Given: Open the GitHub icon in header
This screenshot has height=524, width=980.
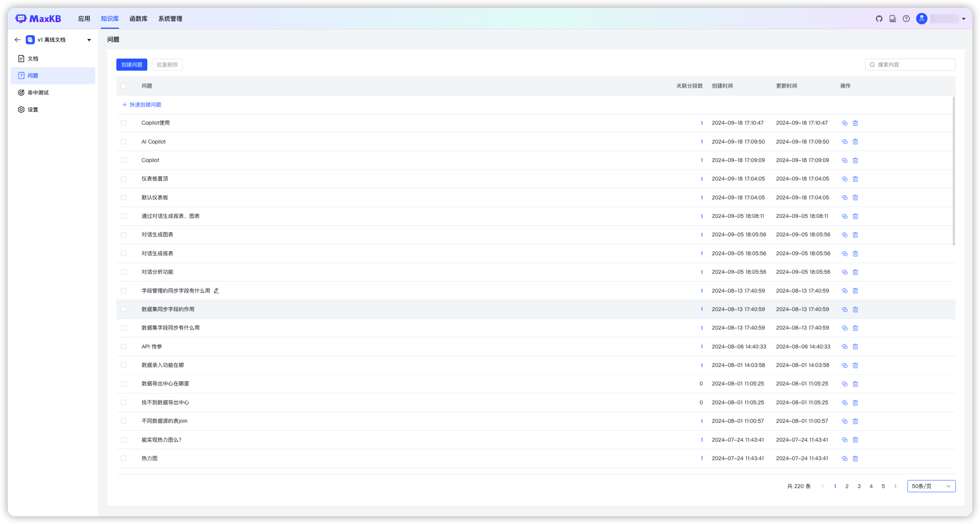Looking at the screenshot, I should pos(879,18).
